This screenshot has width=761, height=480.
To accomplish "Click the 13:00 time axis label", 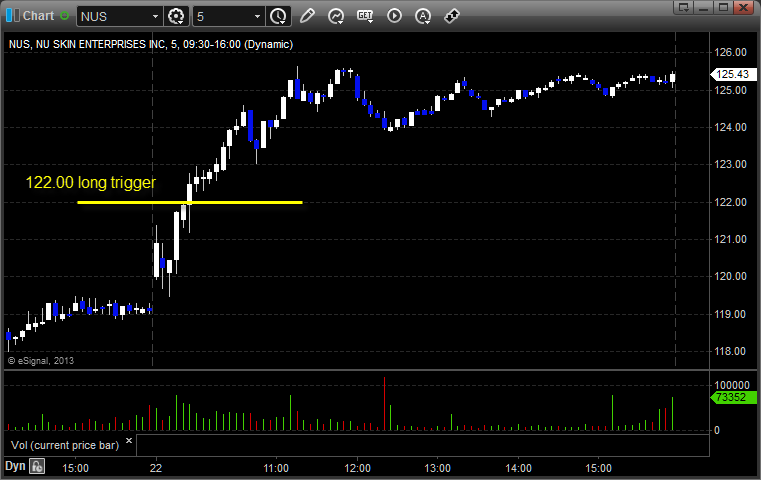I will point(437,468).
